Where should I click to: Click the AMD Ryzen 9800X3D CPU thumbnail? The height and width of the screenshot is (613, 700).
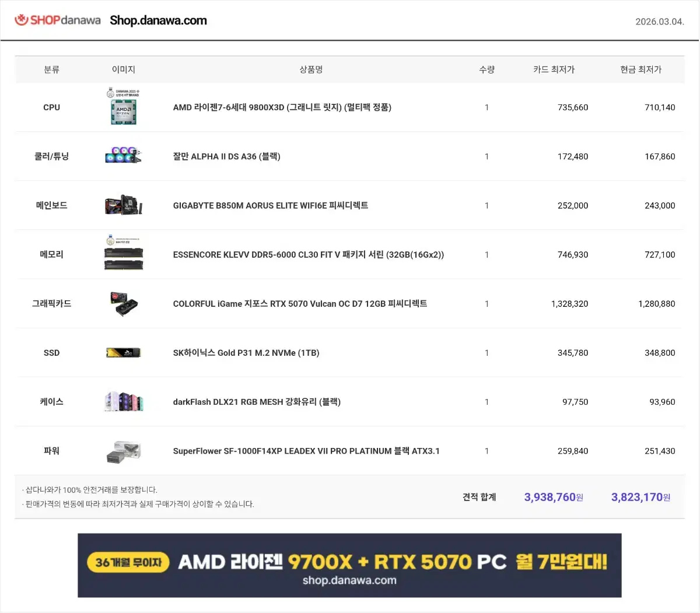coord(123,107)
